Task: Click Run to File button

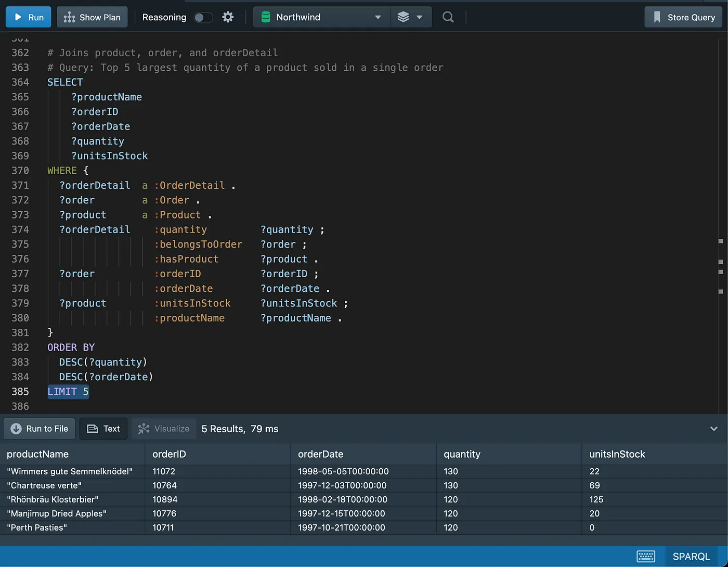Action: [x=40, y=429]
